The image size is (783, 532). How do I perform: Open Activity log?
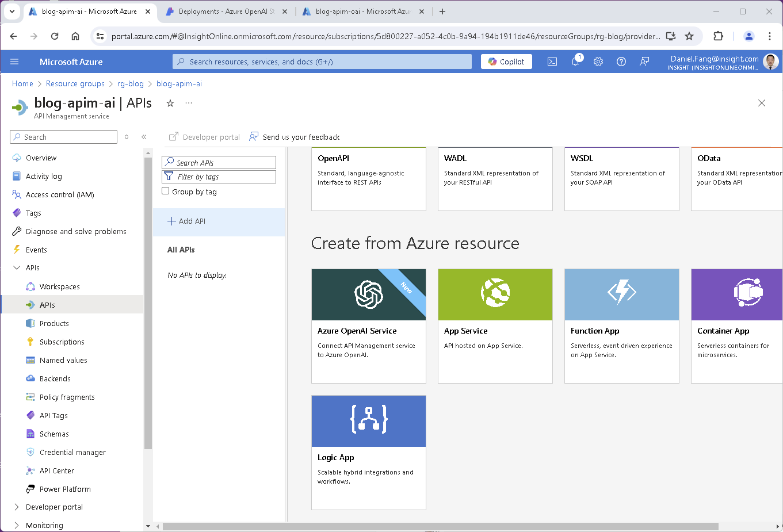44,176
